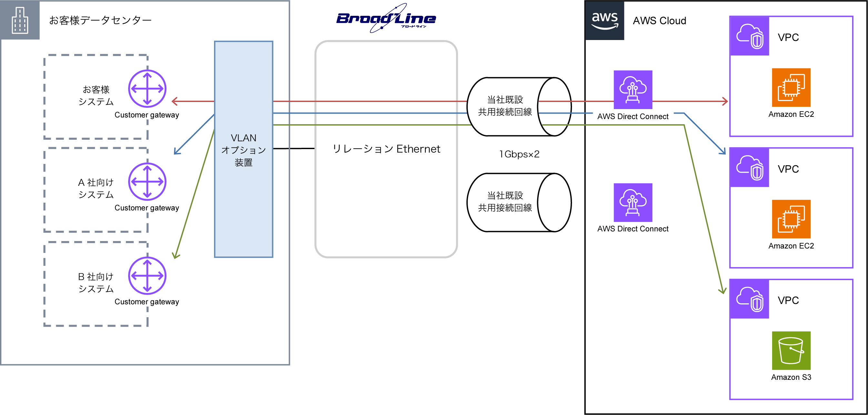Select the お客様システム Customer gateway router icon
Image resolution: width=868 pixels, height=415 pixels.
(x=147, y=89)
